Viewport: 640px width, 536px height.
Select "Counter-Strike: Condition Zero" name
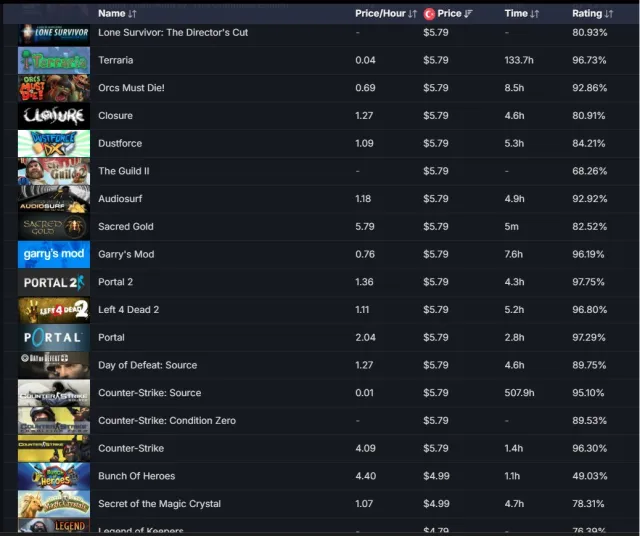pos(167,421)
